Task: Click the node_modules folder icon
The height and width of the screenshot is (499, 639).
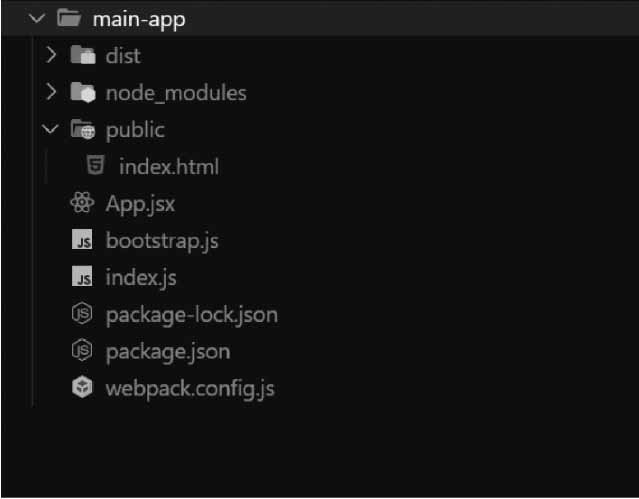Action: pos(82,93)
